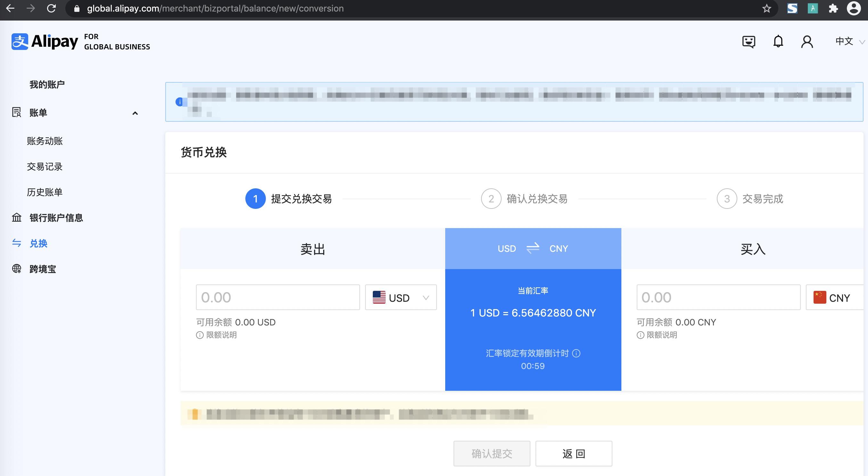Image resolution: width=868 pixels, height=476 pixels.
Task: Open the USD currency selector
Action: 401,298
